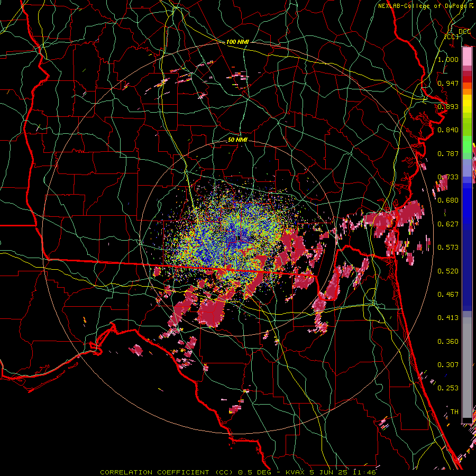The image size is (476, 476).
Task: Click the "TH" threshold label
Action: [454, 411]
